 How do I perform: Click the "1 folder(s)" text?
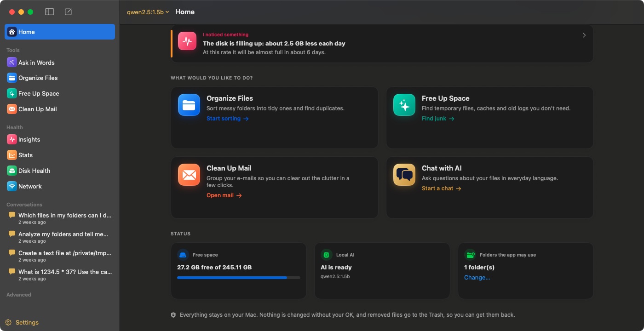coord(479,267)
